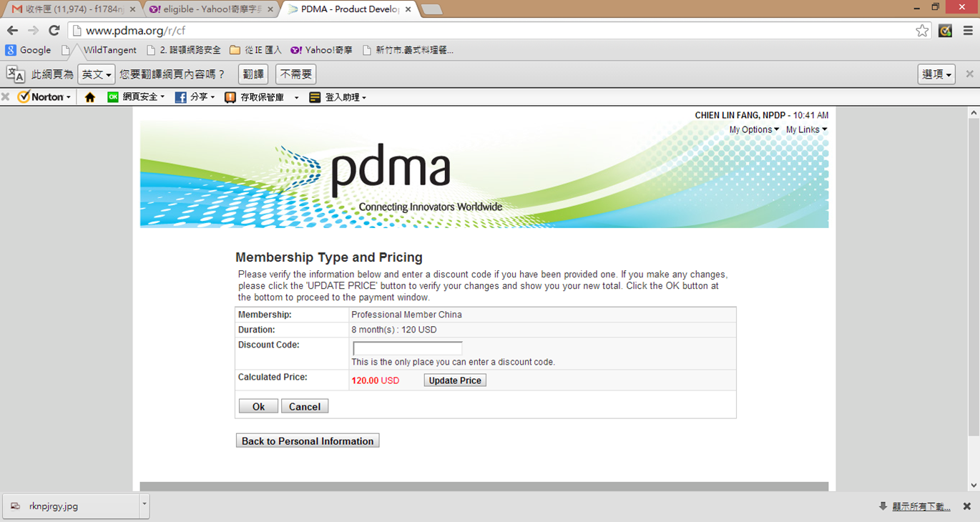Open the 英文 language dropdown

point(96,74)
